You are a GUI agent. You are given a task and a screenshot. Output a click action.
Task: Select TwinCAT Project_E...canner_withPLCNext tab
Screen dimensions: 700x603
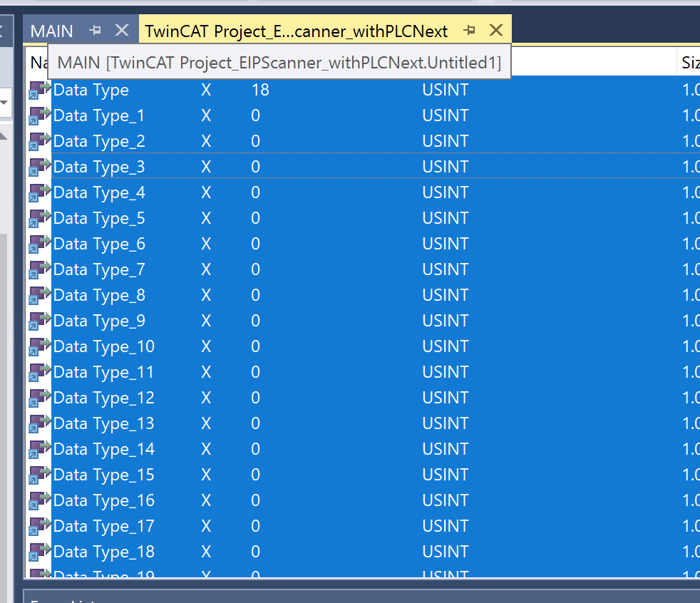click(x=296, y=31)
